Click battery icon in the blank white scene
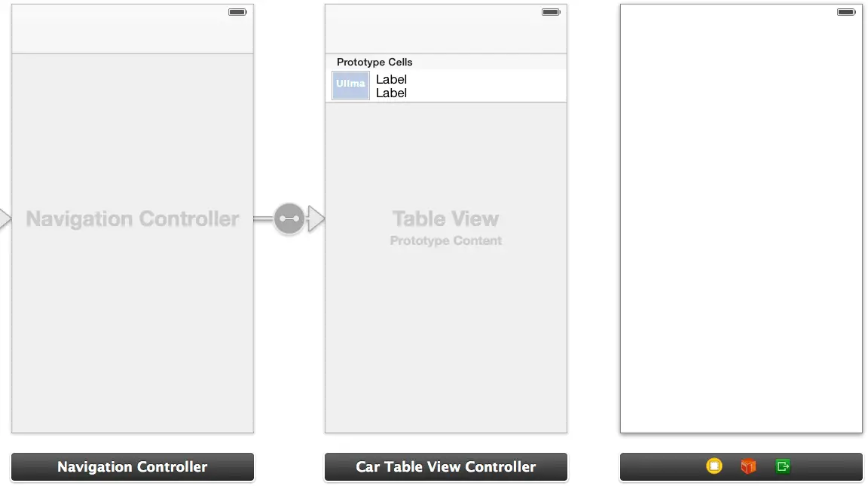868x486 pixels. tap(846, 12)
